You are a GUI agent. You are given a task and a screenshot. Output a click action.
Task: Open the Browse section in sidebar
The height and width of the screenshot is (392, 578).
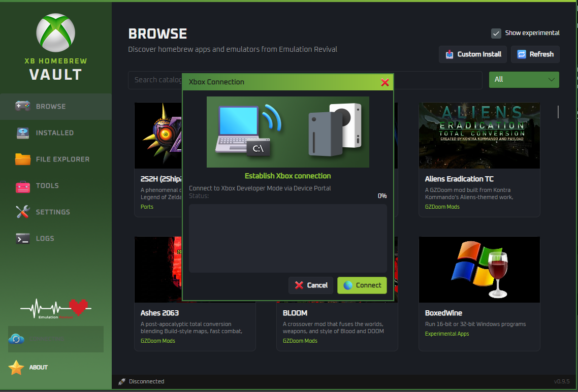tap(56, 107)
